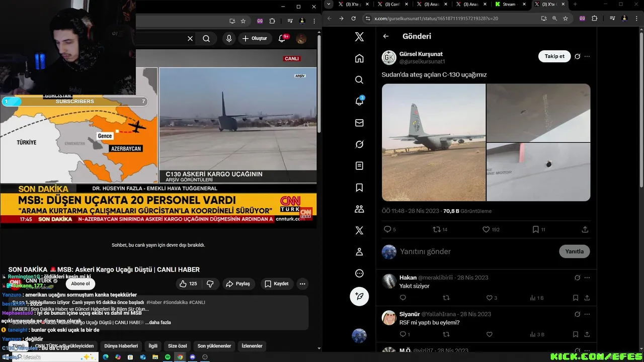Select the 'İzlenenler' chip
The image size is (644, 362).
[x=252, y=346]
